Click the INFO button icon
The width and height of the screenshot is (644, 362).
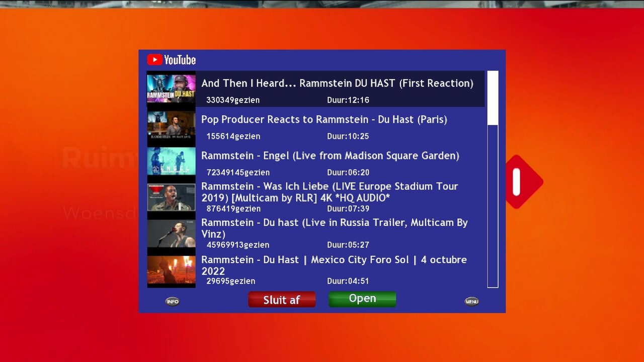pos(173,301)
